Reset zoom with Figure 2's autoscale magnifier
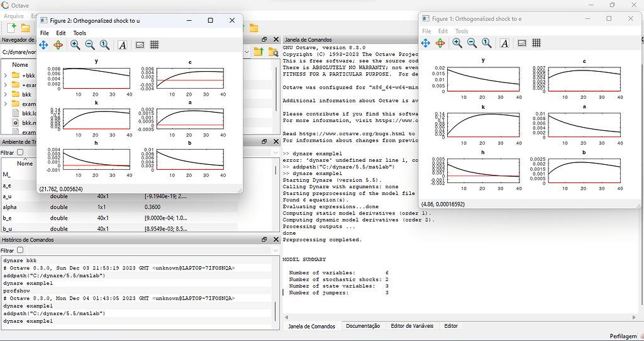Image resolution: width=644 pixels, height=341 pixels. tap(104, 45)
